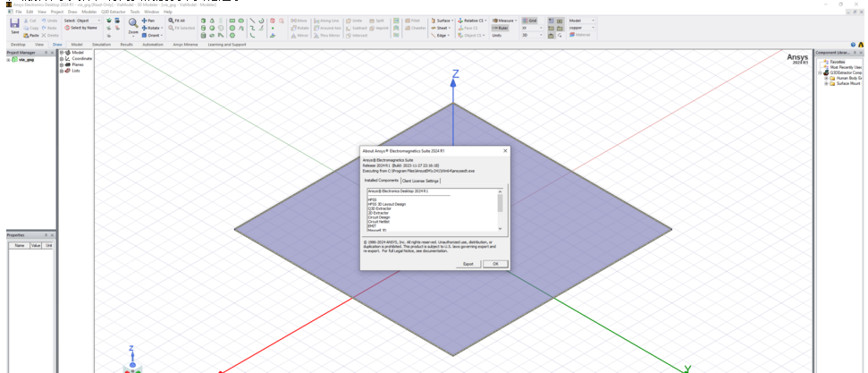Open the Modeler menu
This screenshot has height=373, width=868.
point(88,12)
